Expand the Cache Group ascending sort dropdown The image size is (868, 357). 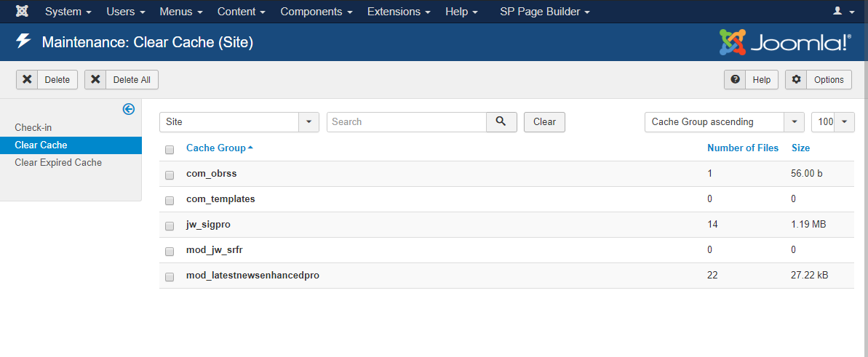coord(724,122)
